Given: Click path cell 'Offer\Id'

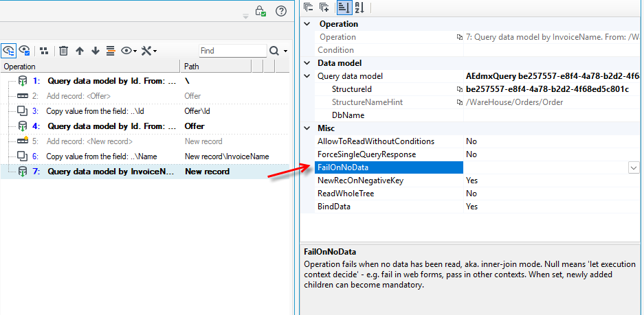Looking at the screenshot, I should [x=197, y=111].
